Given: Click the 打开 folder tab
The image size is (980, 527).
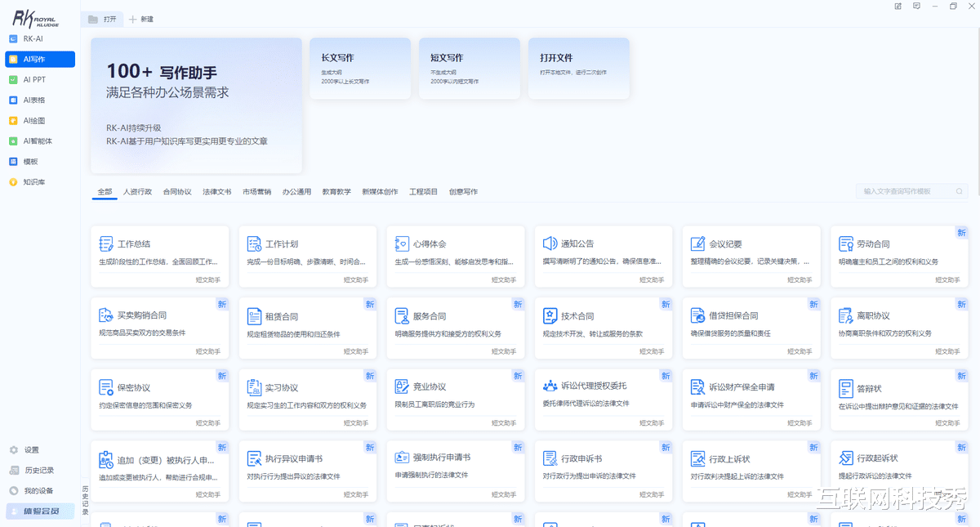Looking at the screenshot, I should pos(102,19).
